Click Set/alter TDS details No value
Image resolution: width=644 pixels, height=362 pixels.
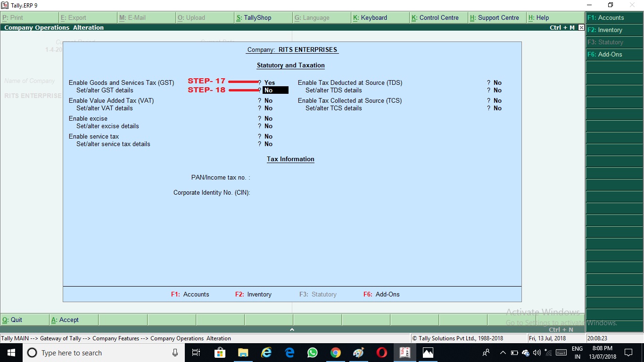point(497,90)
